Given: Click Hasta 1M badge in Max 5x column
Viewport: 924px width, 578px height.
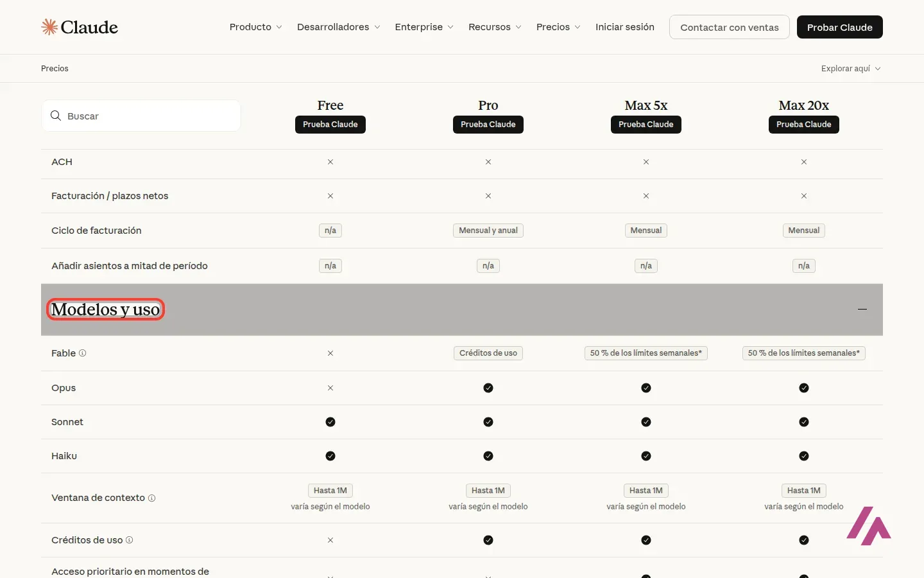Looking at the screenshot, I should coord(646,491).
